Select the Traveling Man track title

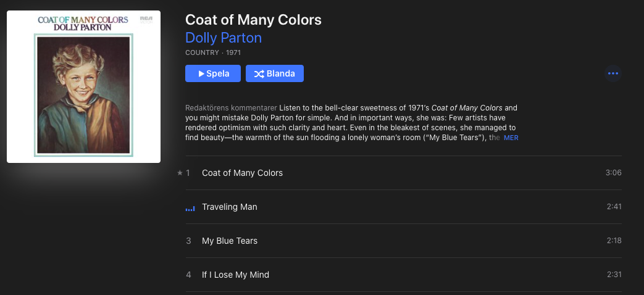[230, 207]
